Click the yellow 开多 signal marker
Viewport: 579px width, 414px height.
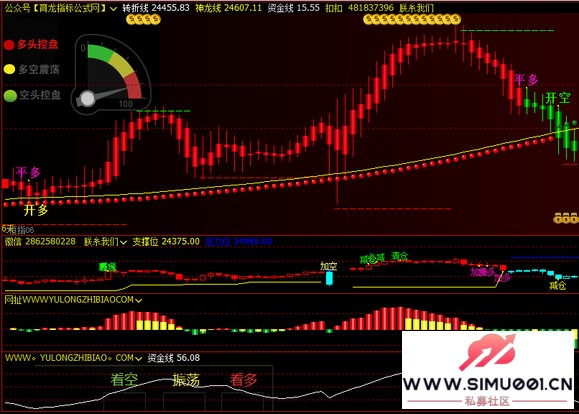pyautogui.click(x=36, y=210)
